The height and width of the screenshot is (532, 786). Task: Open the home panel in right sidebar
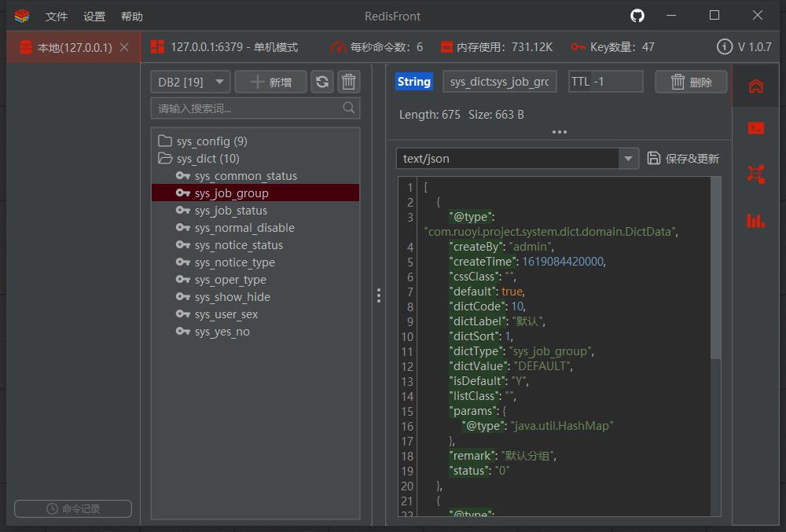click(756, 86)
